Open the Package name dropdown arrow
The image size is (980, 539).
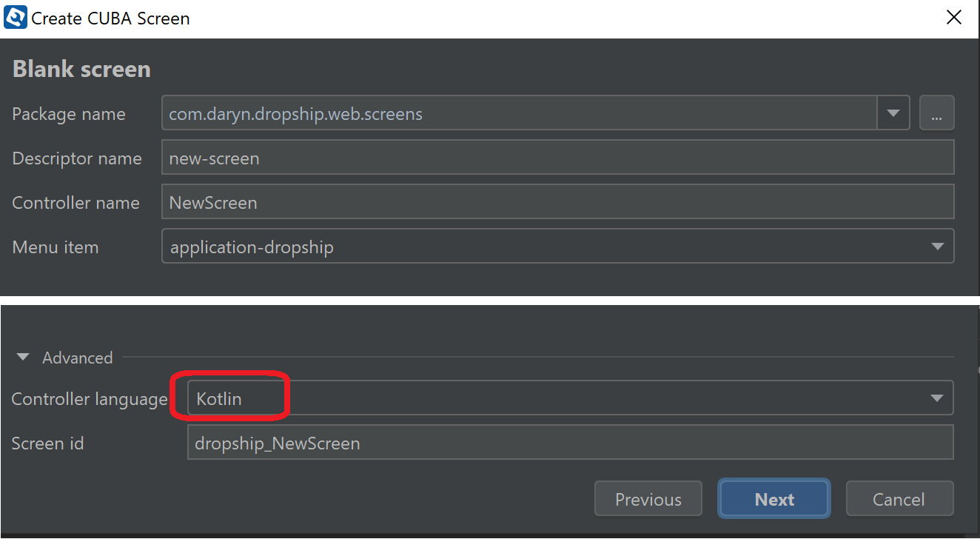893,113
